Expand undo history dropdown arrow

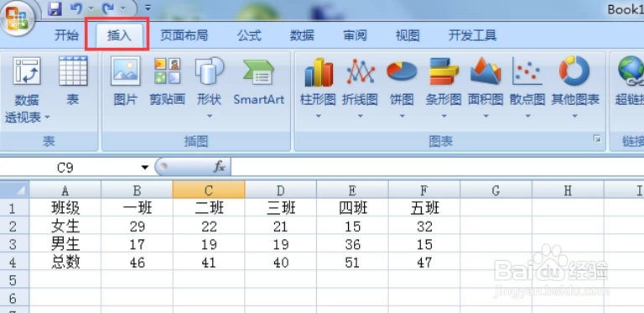[91, 8]
